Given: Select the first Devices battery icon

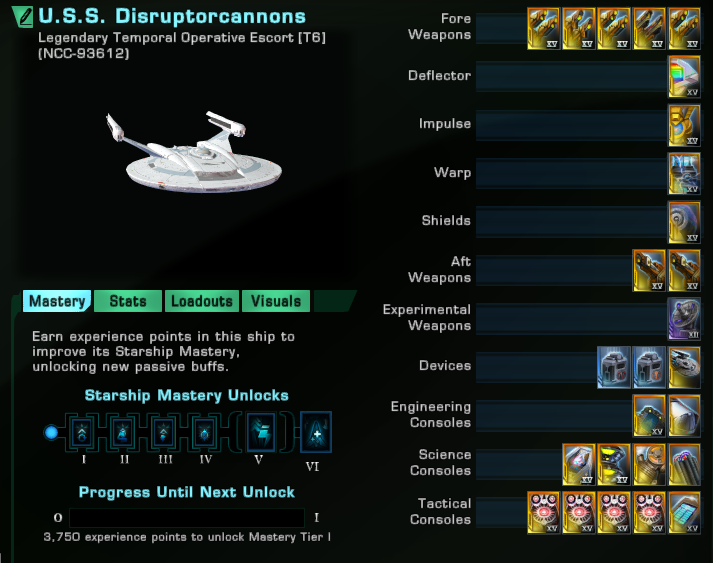Looking at the screenshot, I should (614, 367).
